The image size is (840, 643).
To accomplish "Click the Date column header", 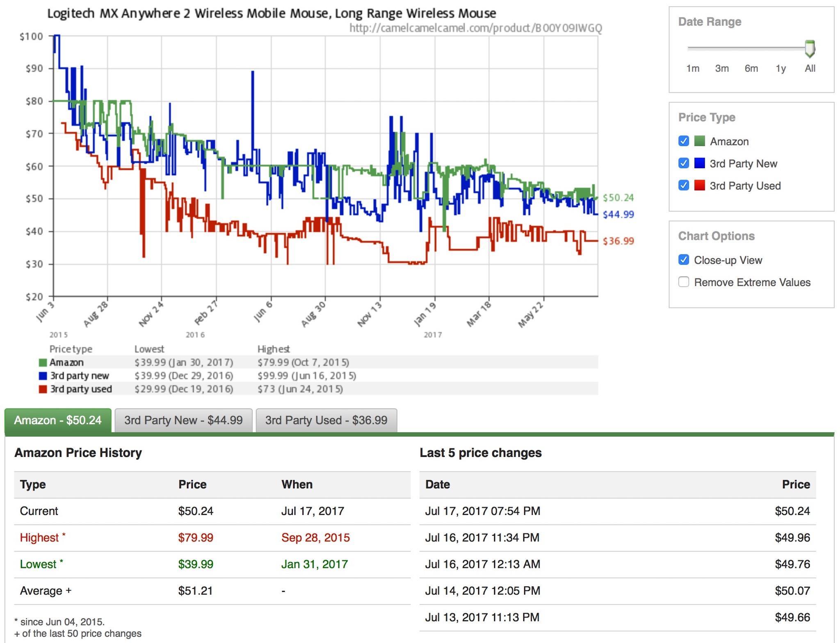I will (x=438, y=485).
